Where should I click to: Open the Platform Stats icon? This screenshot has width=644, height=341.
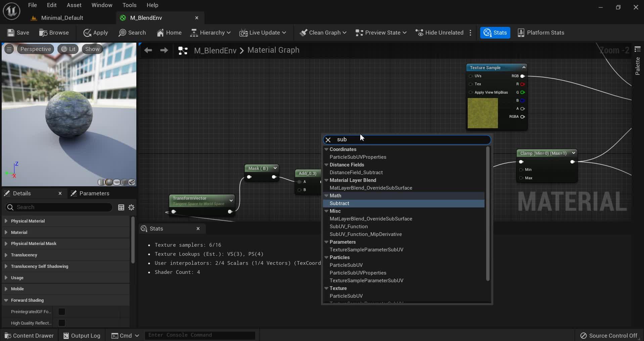(x=521, y=33)
